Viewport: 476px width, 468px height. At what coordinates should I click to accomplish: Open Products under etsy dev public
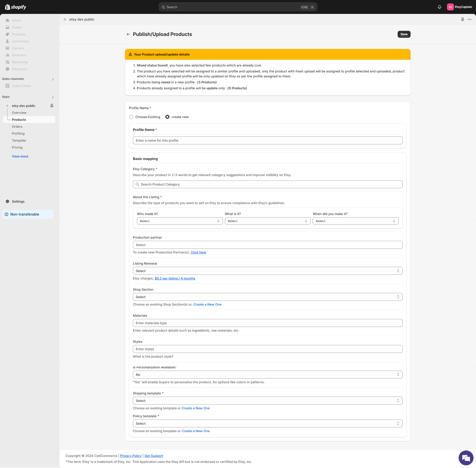click(29, 120)
